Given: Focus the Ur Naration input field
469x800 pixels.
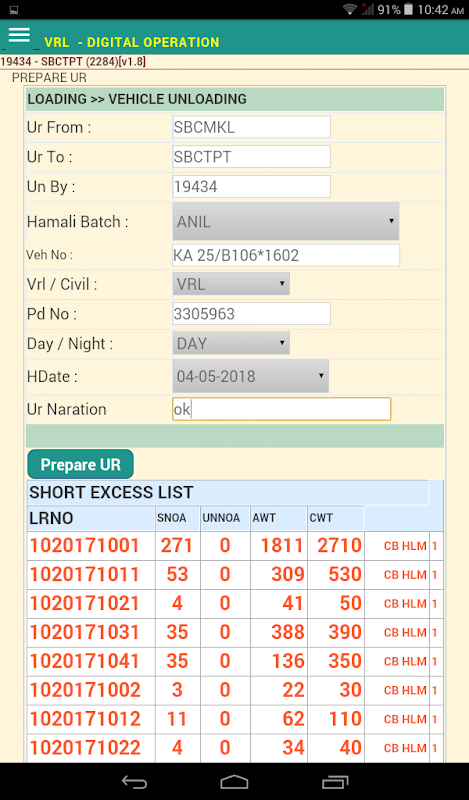Looking at the screenshot, I should point(282,409).
